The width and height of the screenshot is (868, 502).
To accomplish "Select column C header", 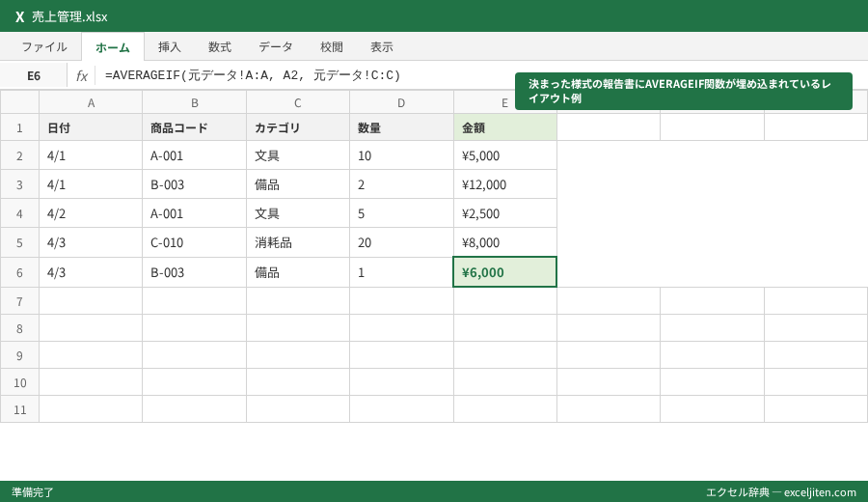I will point(298,102).
